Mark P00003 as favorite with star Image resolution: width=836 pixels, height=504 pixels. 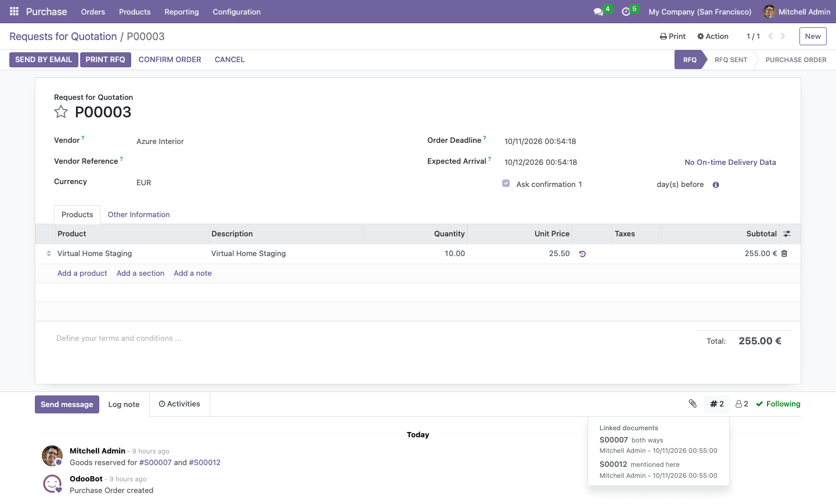click(x=61, y=112)
